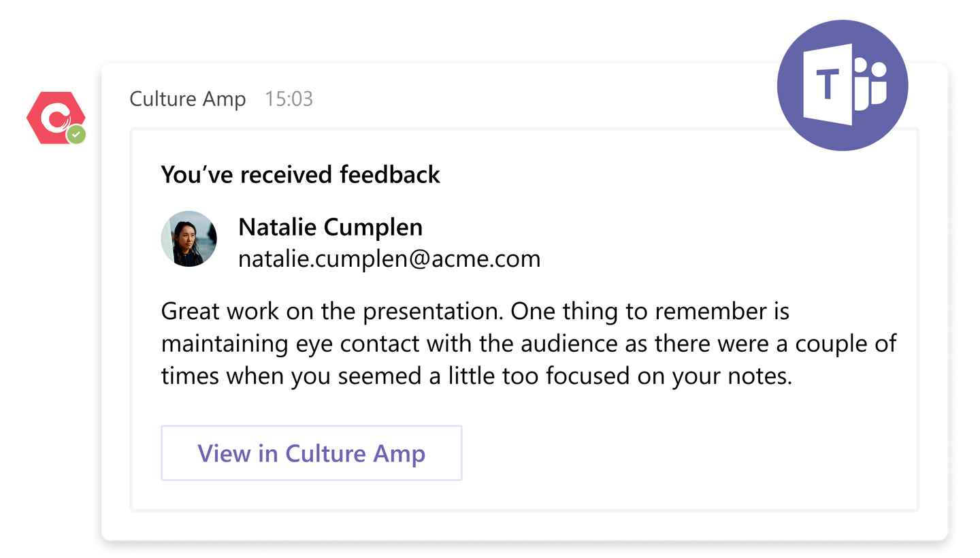
Task: Click empty space right of the timestamp
Action: click(531, 99)
